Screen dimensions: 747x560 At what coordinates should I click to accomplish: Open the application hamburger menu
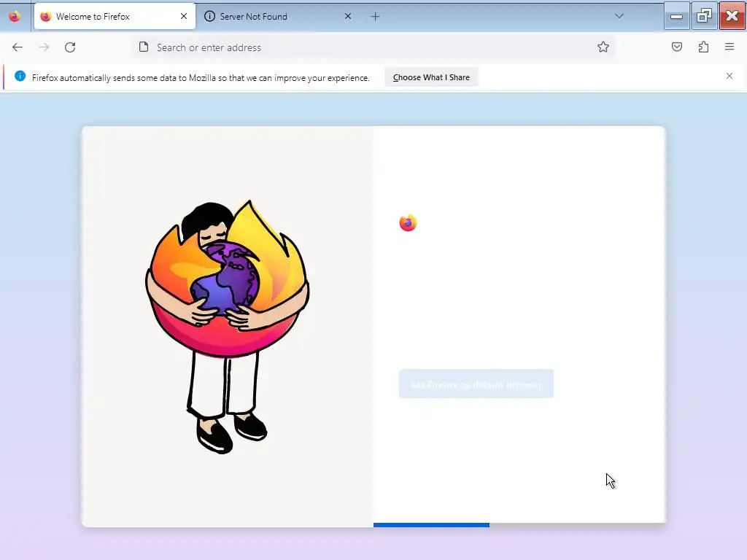[729, 47]
